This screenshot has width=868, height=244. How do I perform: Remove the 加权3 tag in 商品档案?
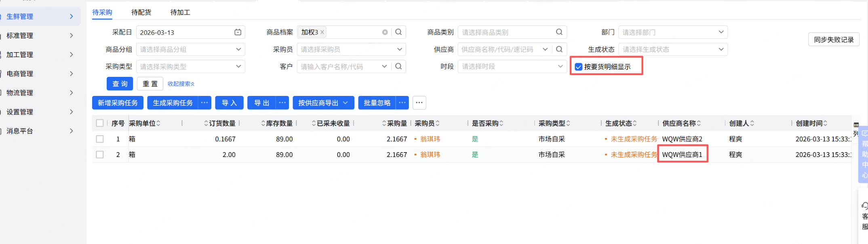pyautogui.click(x=322, y=32)
